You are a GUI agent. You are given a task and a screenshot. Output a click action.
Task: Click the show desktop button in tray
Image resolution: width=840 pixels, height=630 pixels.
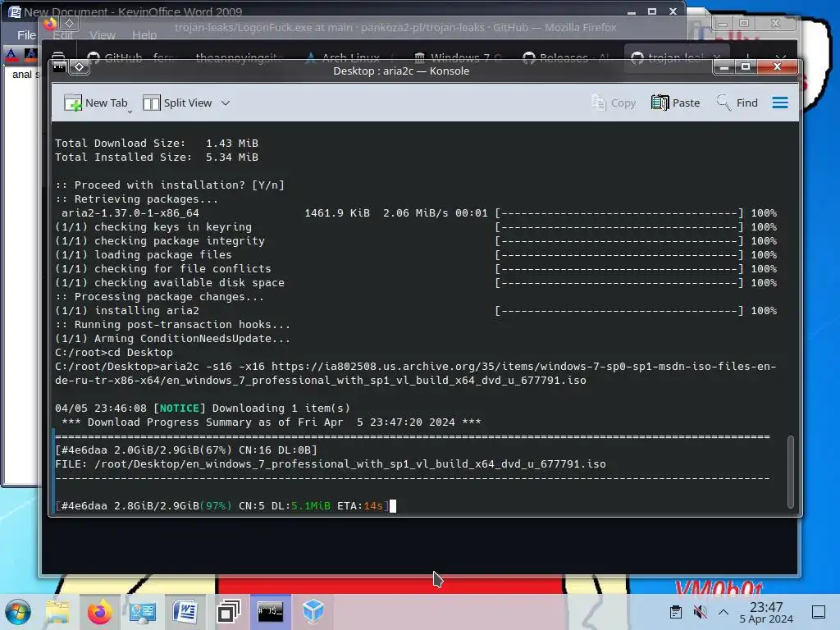[x=819, y=612]
